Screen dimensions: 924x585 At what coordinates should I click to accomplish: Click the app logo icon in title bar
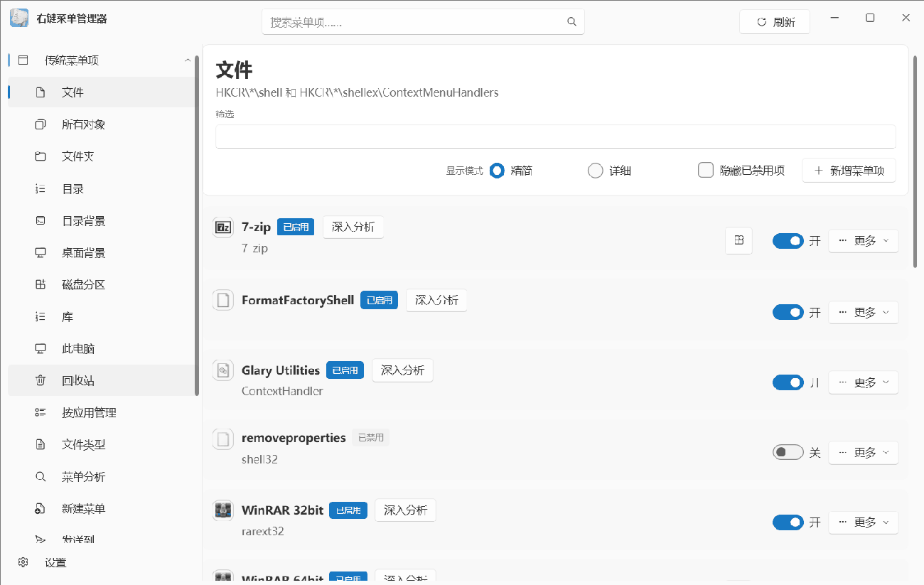[x=19, y=18]
